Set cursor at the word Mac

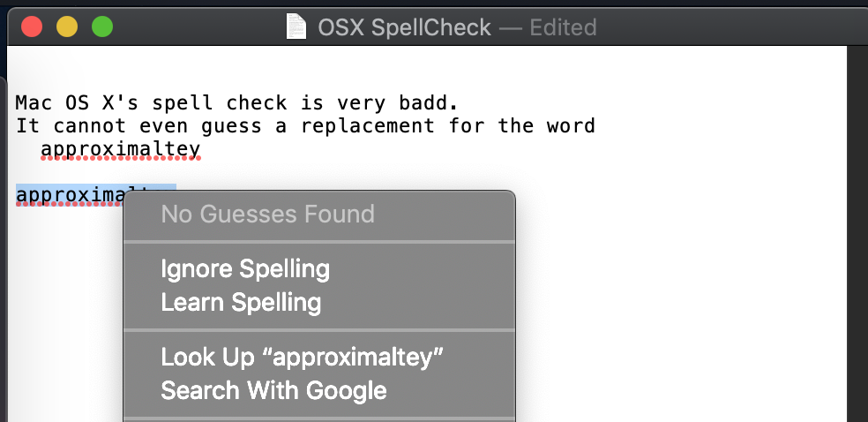(34, 103)
